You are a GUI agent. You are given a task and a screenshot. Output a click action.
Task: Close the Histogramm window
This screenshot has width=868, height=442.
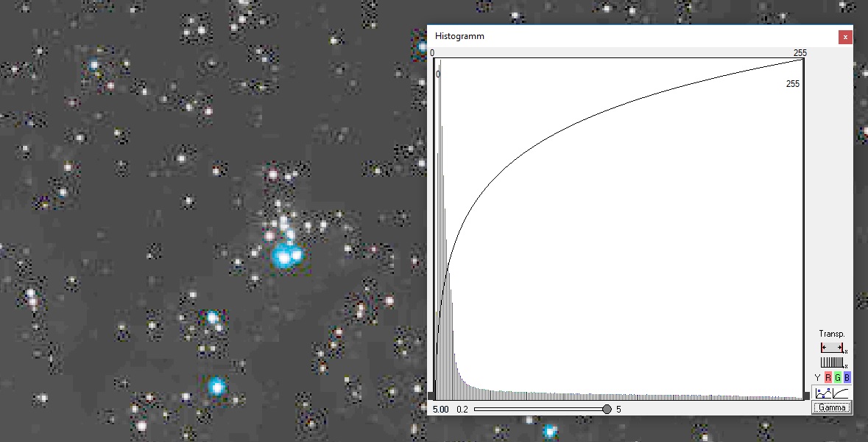tap(845, 36)
